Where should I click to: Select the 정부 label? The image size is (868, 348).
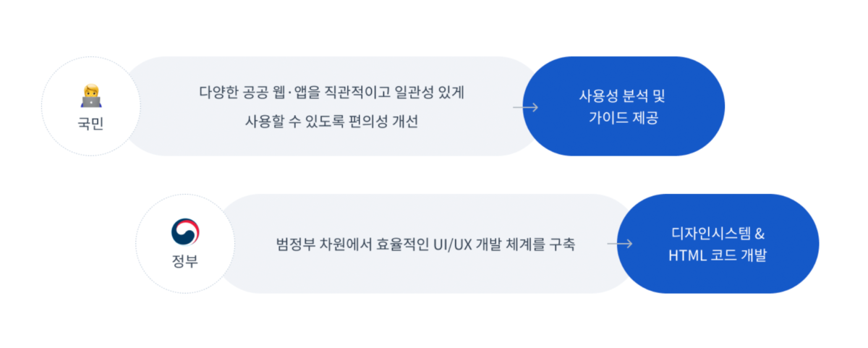(x=185, y=261)
